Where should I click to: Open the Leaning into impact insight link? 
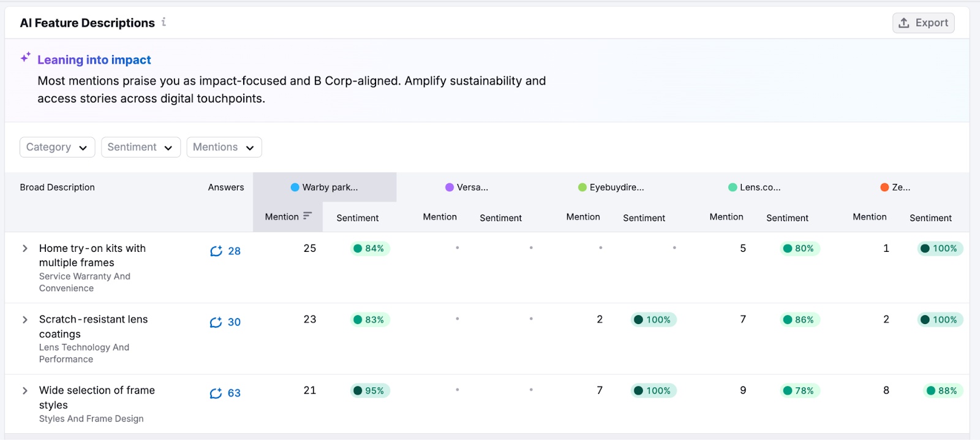tap(94, 59)
